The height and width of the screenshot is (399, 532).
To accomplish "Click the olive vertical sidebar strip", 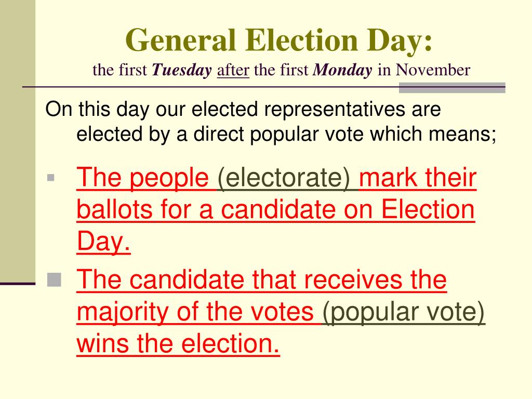I will (x=18, y=141).
